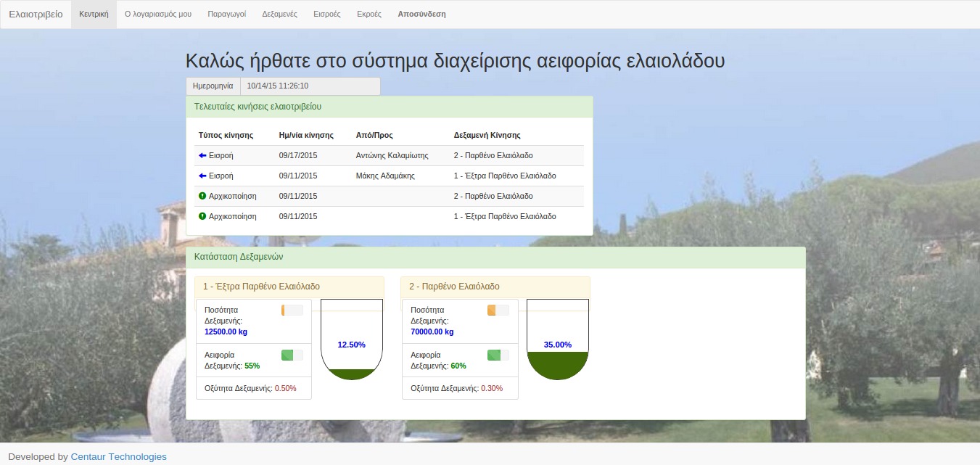This screenshot has width=980, height=465.
Task: Click the Ελαιοτριβείο brand logo text
Action: click(36, 14)
